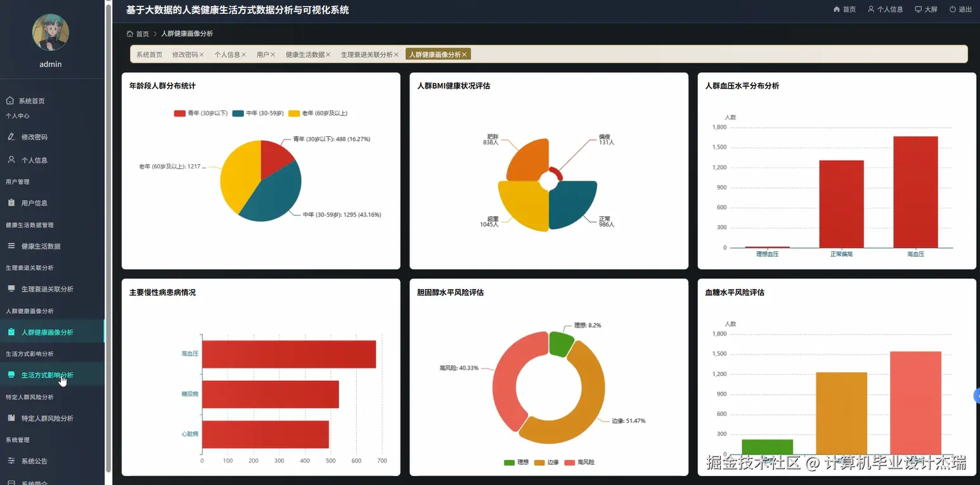Click the 健康生活数据 list icon in sidebar
Image resolution: width=980 pixels, height=485 pixels.
pos(11,246)
